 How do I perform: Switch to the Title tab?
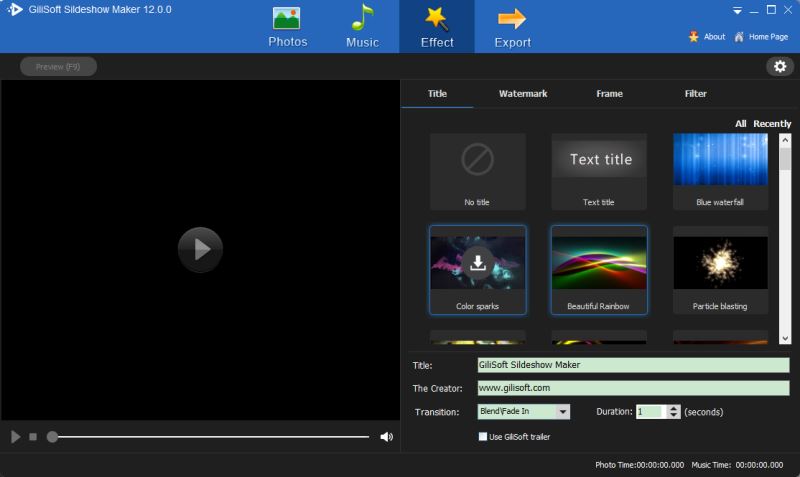(x=437, y=94)
